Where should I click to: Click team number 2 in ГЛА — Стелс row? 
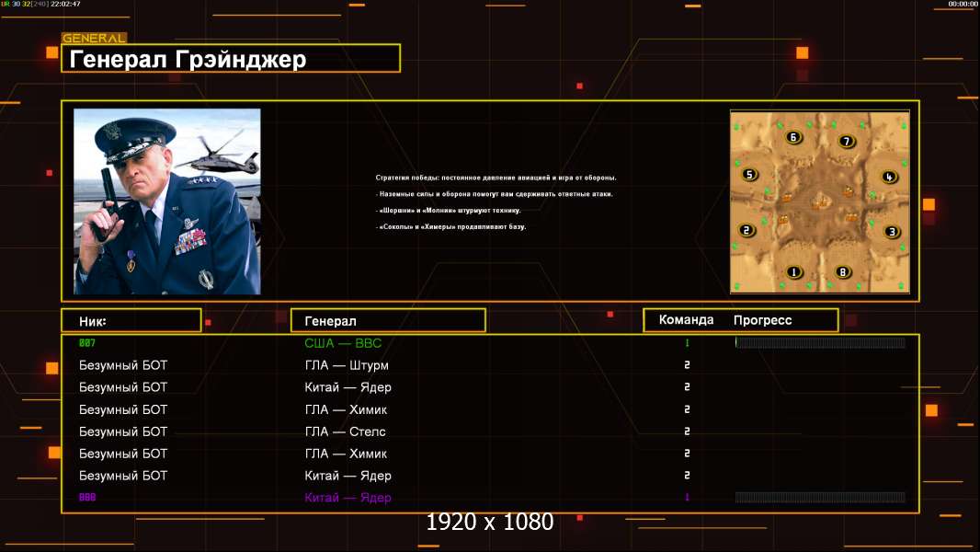(687, 431)
